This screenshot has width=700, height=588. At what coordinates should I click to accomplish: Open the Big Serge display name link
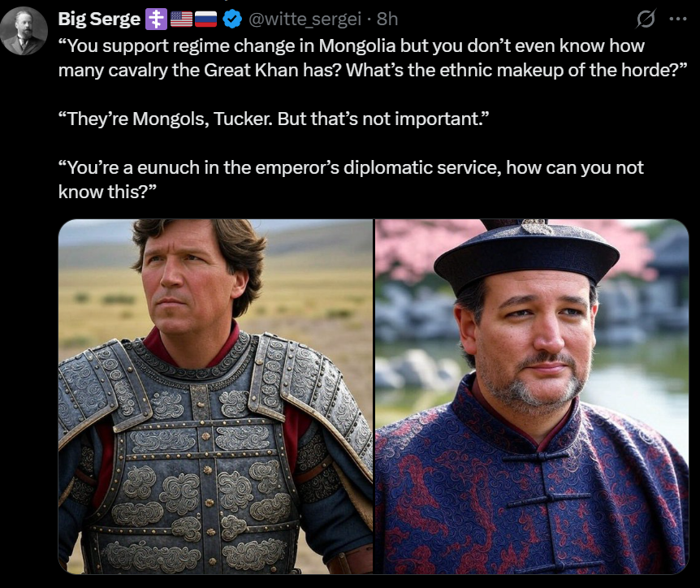(99, 19)
